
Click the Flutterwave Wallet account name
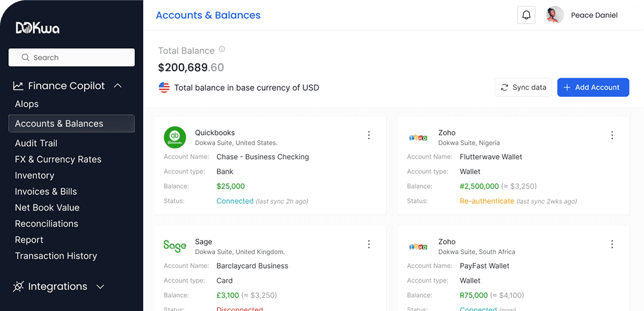coord(491,157)
